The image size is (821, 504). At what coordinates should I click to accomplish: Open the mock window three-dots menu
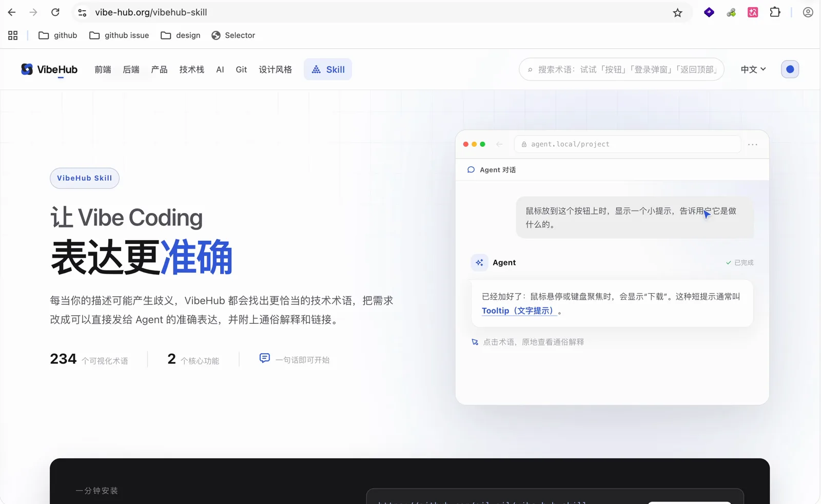click(753, 145)
